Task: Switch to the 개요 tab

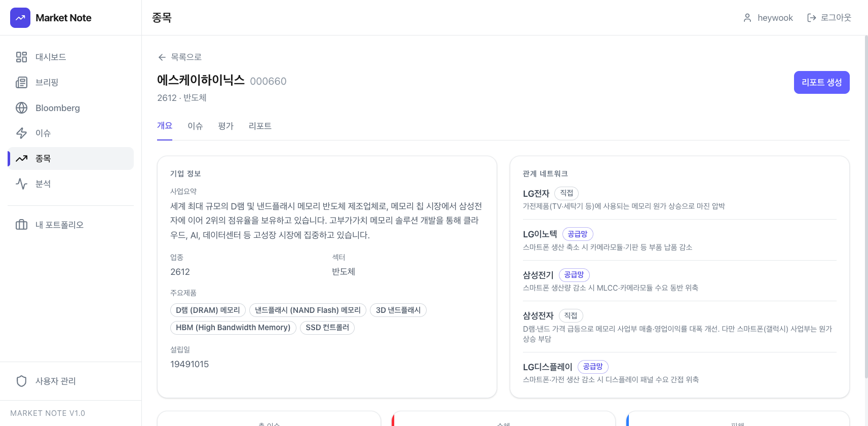Action: (x=165, y=126)
